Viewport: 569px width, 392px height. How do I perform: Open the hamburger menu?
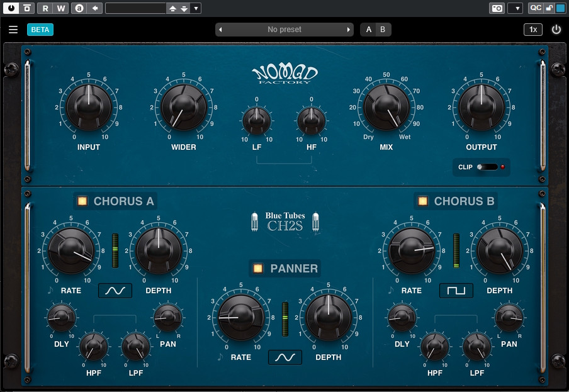13,30
